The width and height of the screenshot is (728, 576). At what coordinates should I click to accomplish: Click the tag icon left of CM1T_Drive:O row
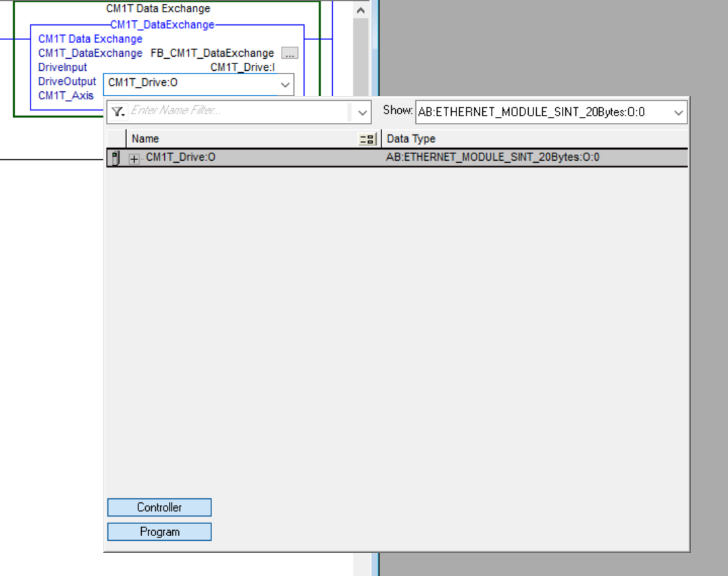click(x=115, y=159)
